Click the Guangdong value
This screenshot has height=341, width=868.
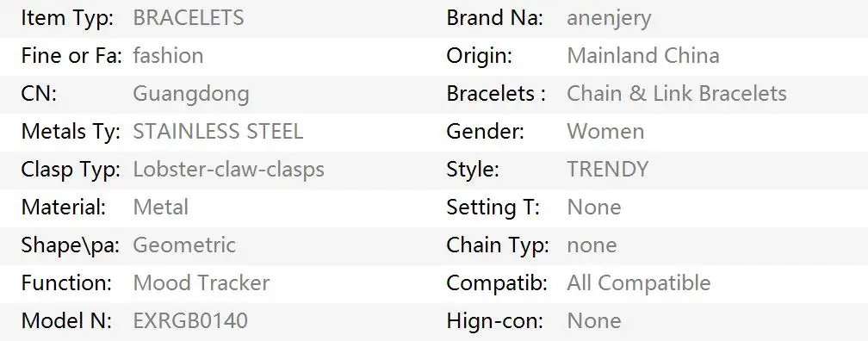(x=191, y=94)
